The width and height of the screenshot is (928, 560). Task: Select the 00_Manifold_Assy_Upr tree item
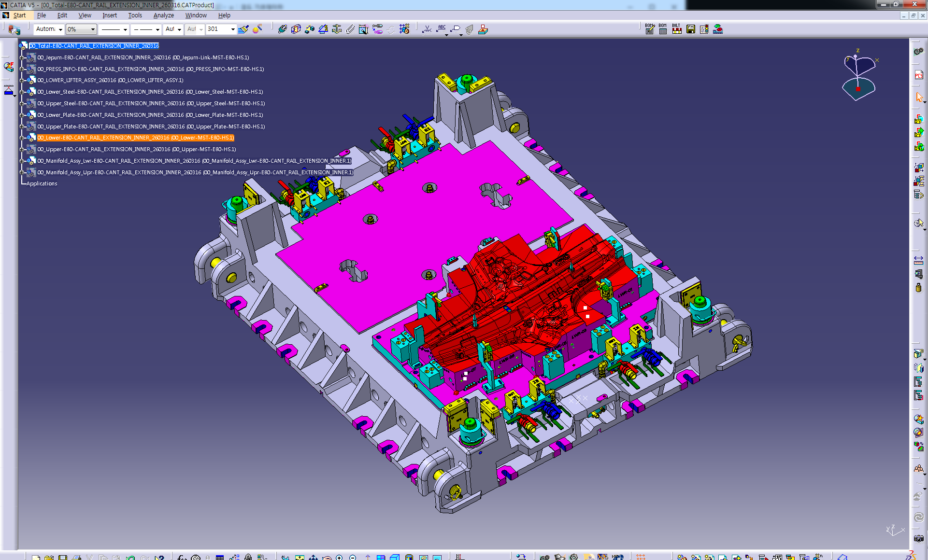click(195, 172)
